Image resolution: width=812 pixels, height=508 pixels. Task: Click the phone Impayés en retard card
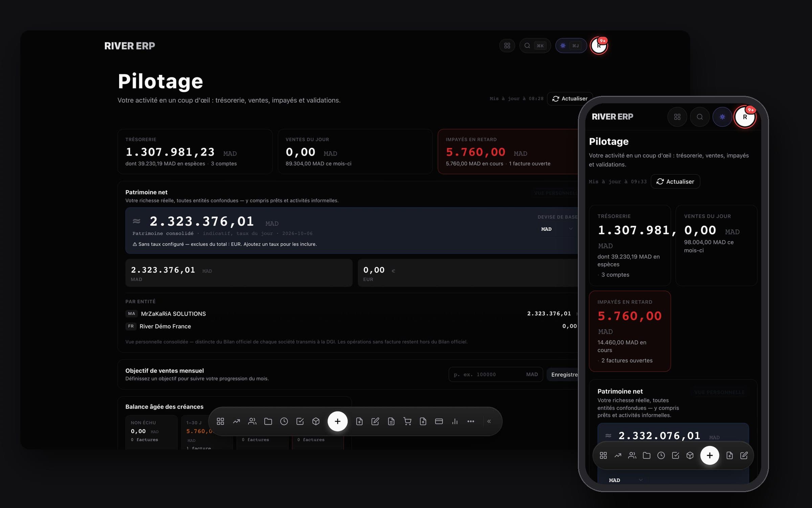pos(630,331)
